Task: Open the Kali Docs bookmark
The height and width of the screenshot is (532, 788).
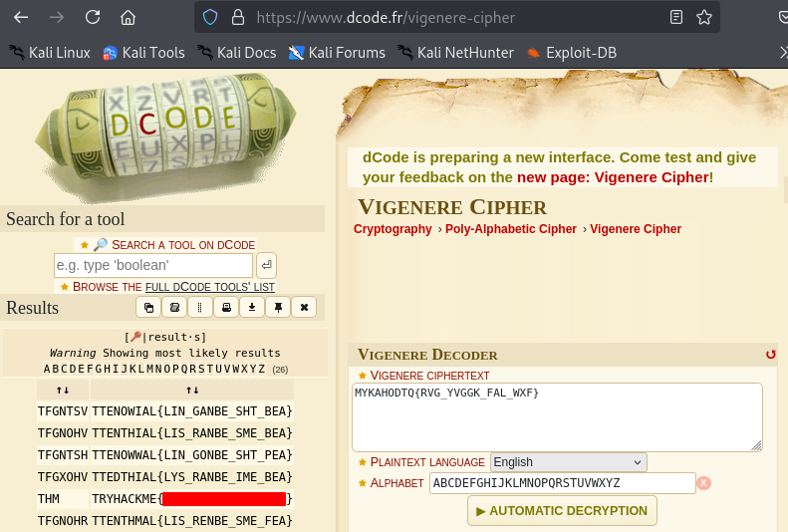Action: pyautogui.click(x=237, y=53)
